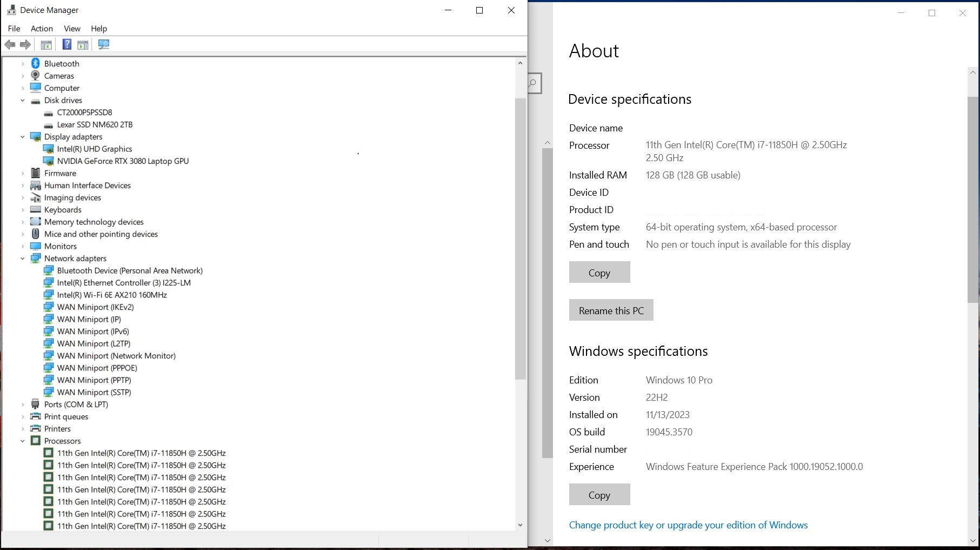This screenshot has width=980, height=550.
Task: Click the search magnifier icon in Settings
Action: pyautogui.click(x=533, y=83)
